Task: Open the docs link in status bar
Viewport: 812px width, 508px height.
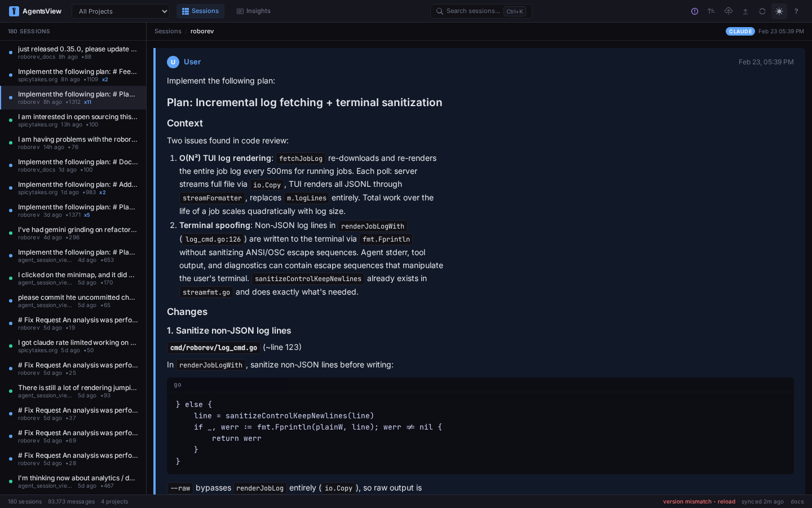Action: 797,502
